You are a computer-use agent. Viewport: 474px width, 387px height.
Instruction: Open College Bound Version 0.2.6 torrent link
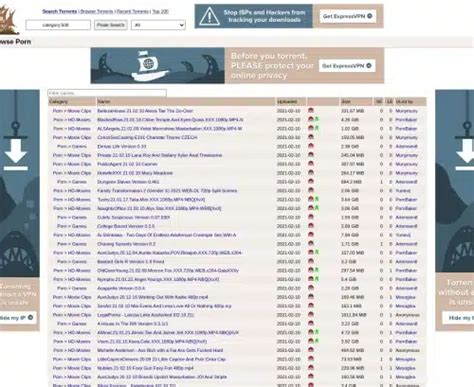coord(126,226)
